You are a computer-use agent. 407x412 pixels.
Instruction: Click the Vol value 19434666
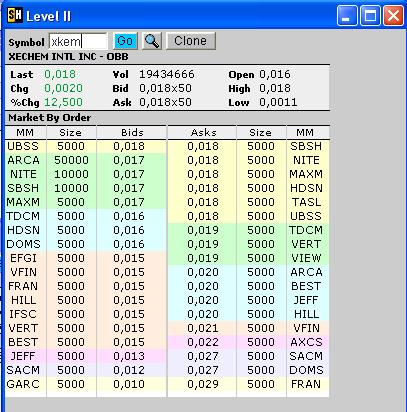(x=167, y=74)
